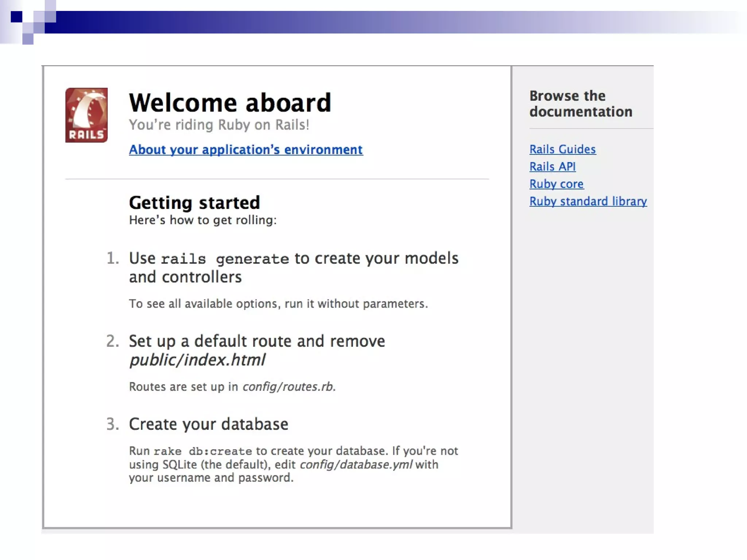The width and height of the screenshot is (747, 560).
Task: Click "your username and password." line
Action: 211,478
